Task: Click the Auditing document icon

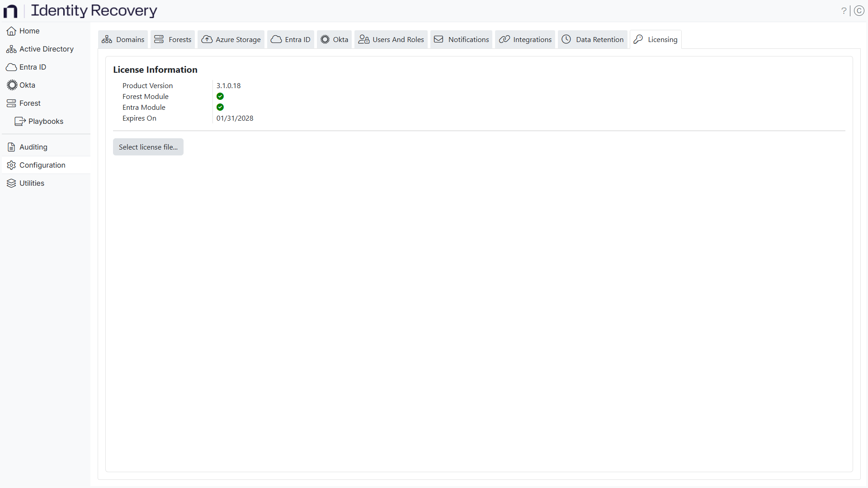Action: (x=11, y=147)
